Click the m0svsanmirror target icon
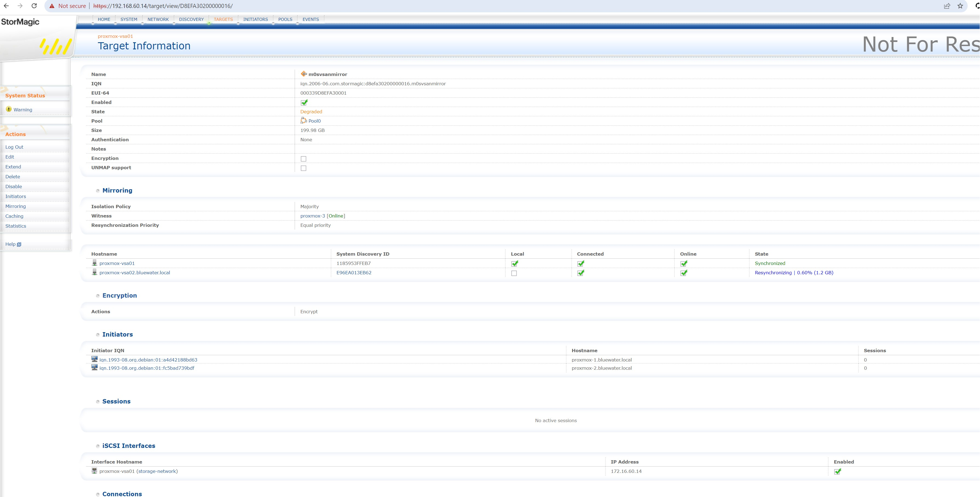Image resolution: width=980 pixels, height=497 pixels. pos(303,74)
